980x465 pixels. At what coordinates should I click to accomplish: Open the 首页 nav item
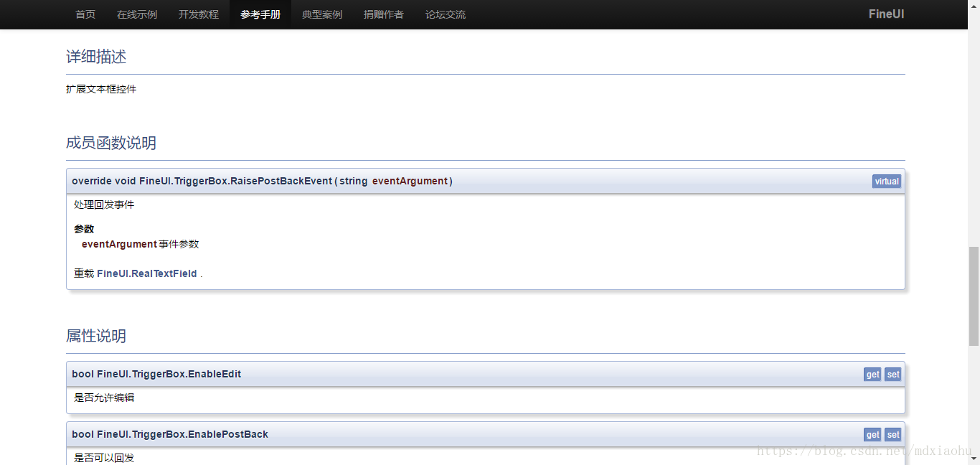tap(85, 14)
